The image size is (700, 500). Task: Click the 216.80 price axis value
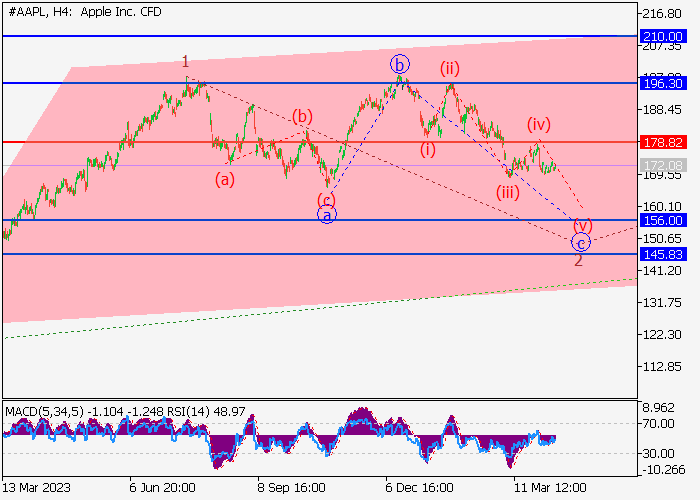[x=662, y=14]
